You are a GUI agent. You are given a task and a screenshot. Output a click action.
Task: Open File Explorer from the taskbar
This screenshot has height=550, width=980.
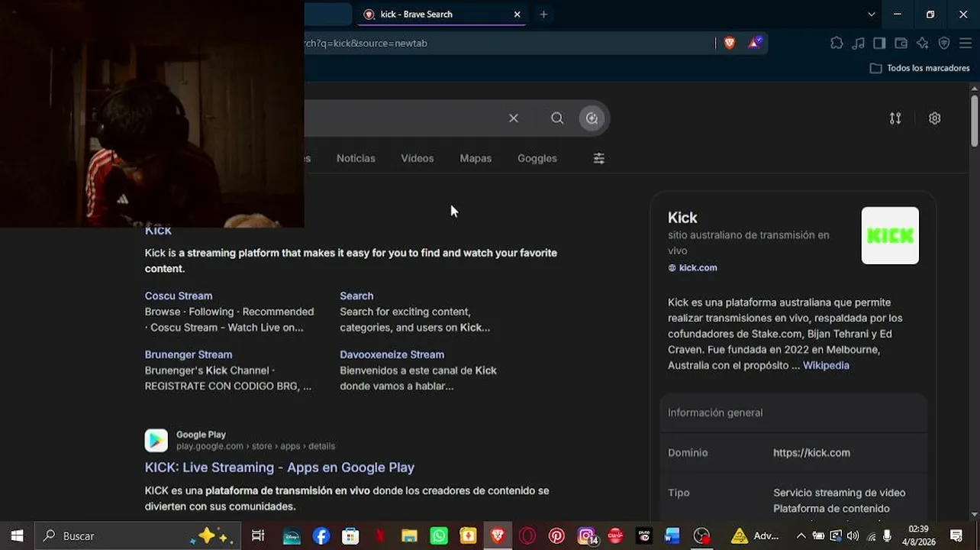tap(409, 536)
